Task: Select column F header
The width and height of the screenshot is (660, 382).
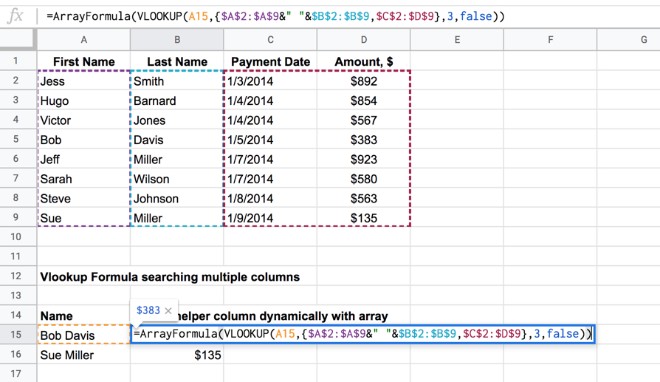Action: click(550, 40)
